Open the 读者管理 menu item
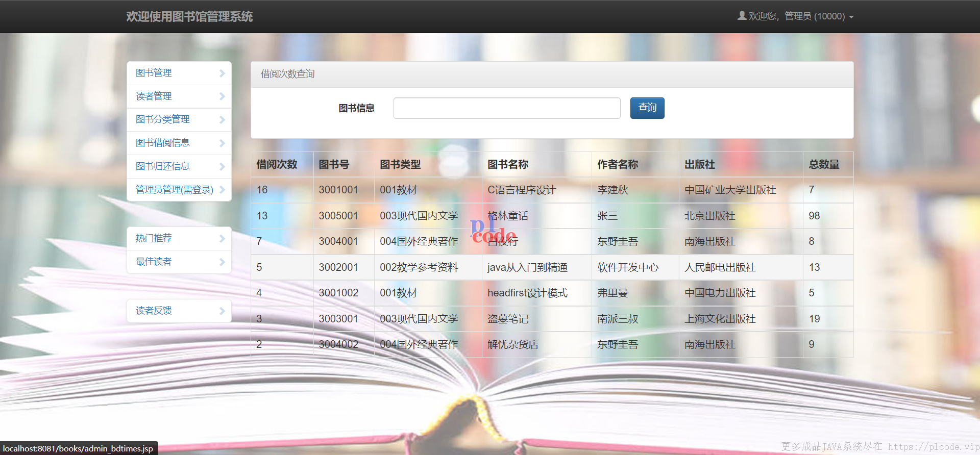This screenshot has height=455, width=980. (x=179, y=96)
